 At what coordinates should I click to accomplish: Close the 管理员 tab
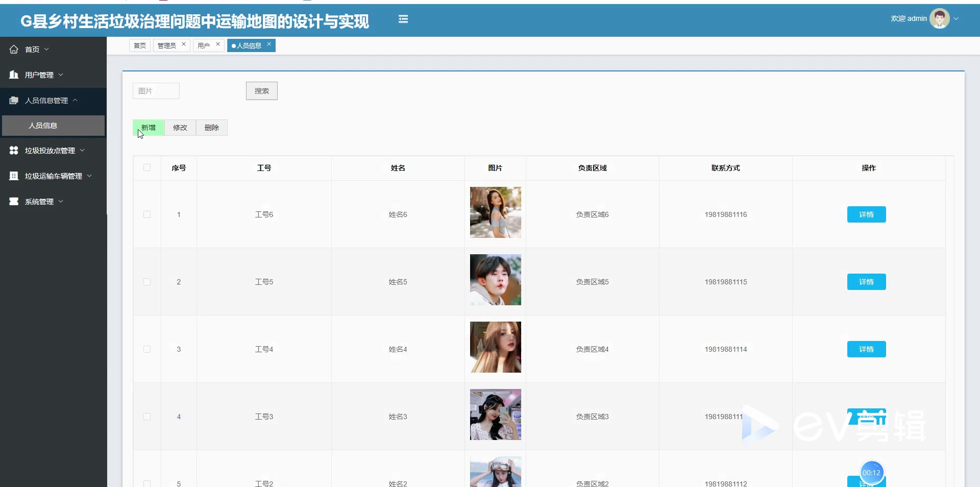click(x=184, y=44)
